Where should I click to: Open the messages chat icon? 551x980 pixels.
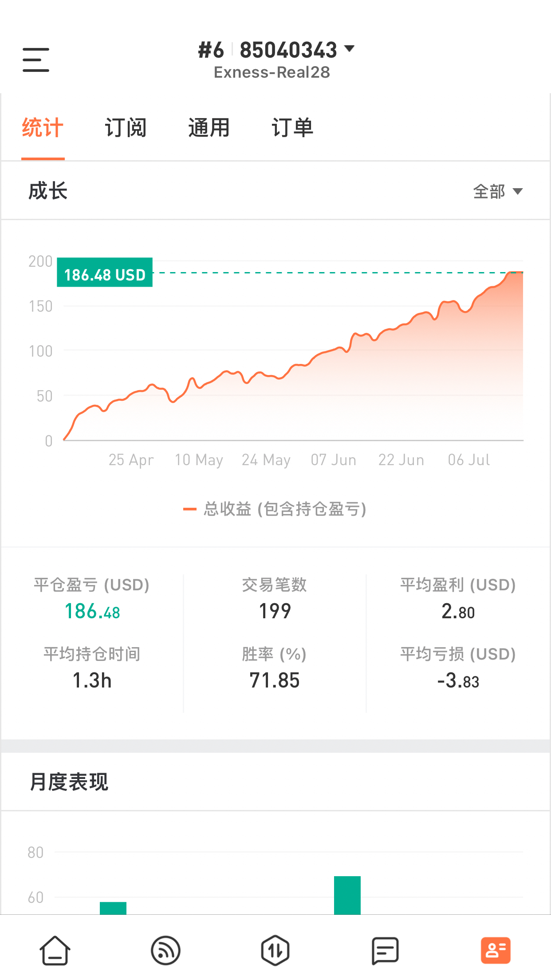pyautogui.click(x=385, y=951)
